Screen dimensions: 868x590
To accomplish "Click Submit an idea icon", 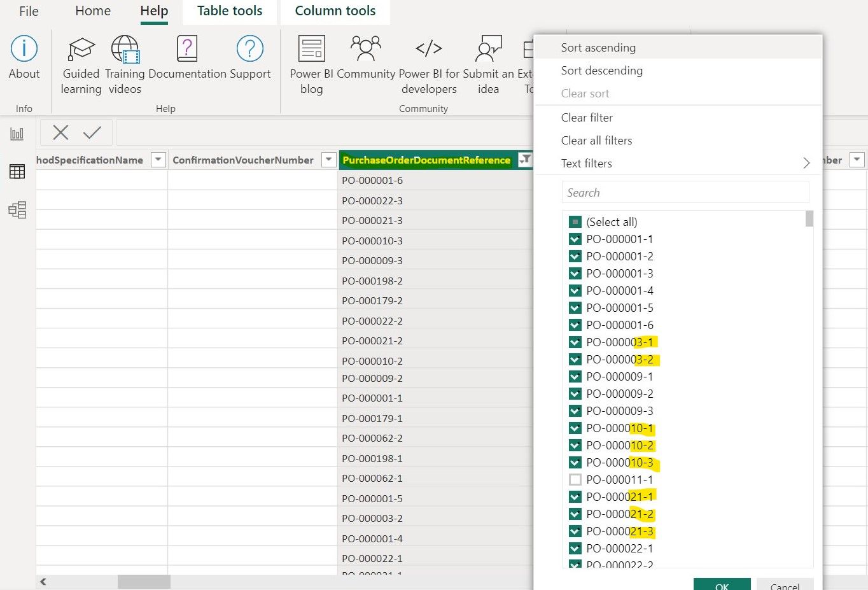I will point(489,48).
